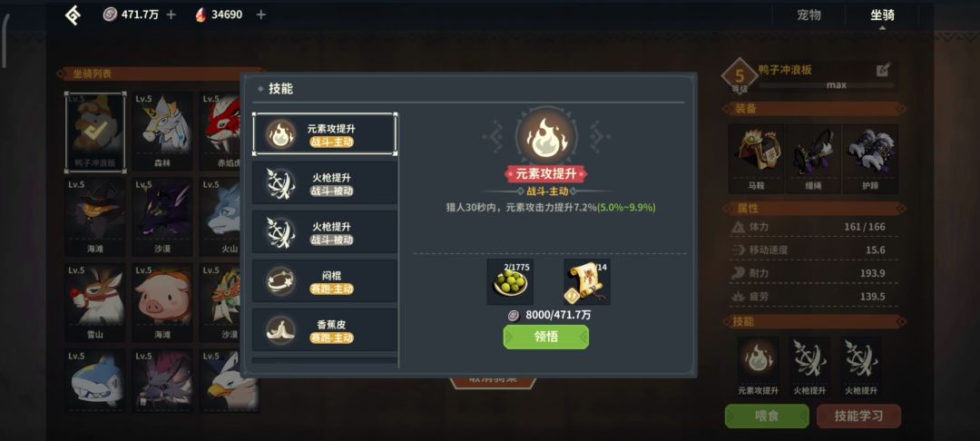980x441 pixels.
Task: Select the 马鞍 saddle equipment icon
Action: (x=757, y=159)
